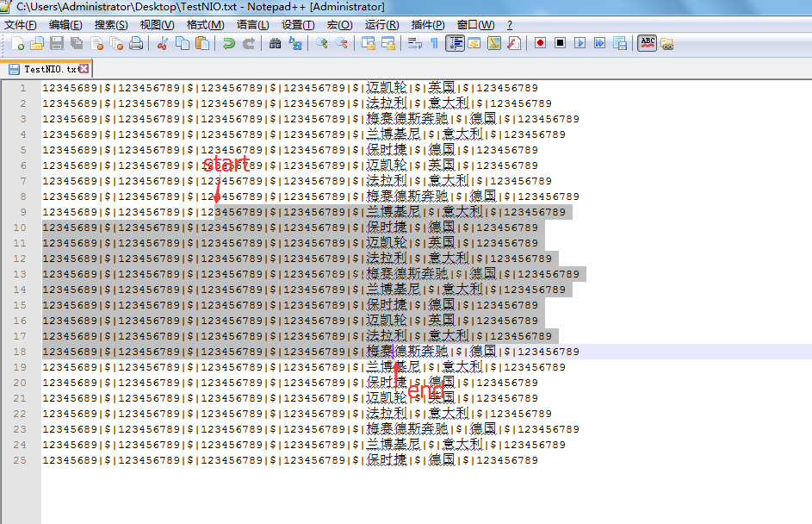
Task: Open the 运行(R) menu
Action: 381,25
